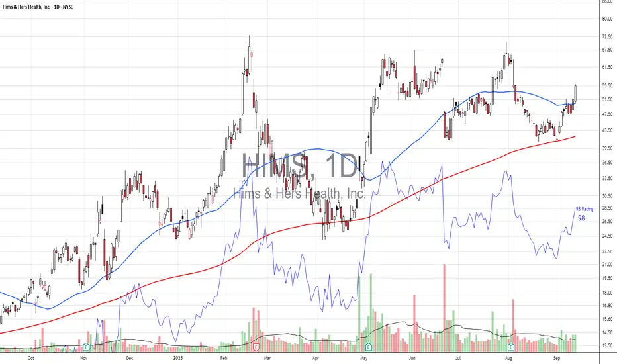Open the red earnings marker before Mar
The height and width of the screenshot is (364, 617).
click(x=256, y=347)
